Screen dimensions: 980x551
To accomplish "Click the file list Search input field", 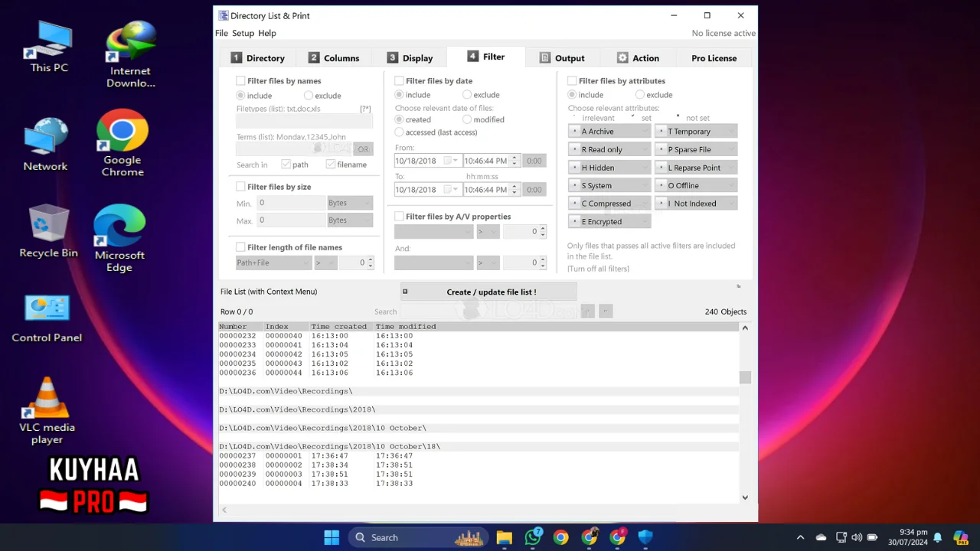I will 488,311.
